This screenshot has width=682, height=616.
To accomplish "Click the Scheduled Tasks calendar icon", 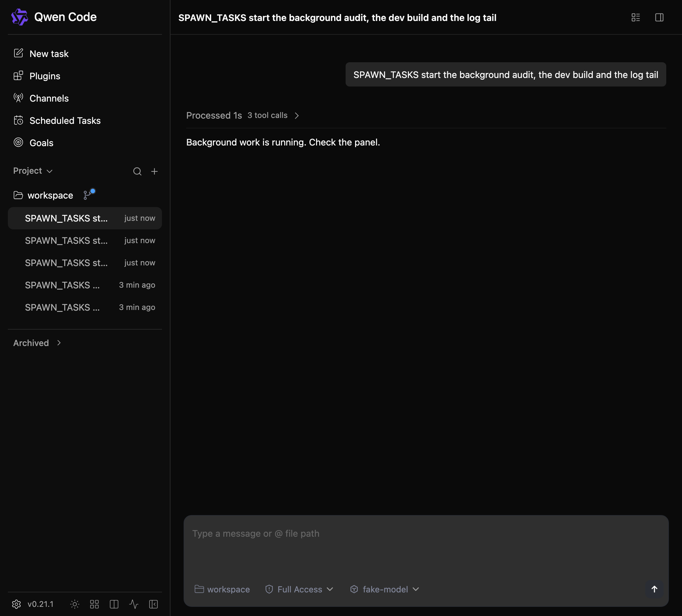I will [x=18, y=120].
